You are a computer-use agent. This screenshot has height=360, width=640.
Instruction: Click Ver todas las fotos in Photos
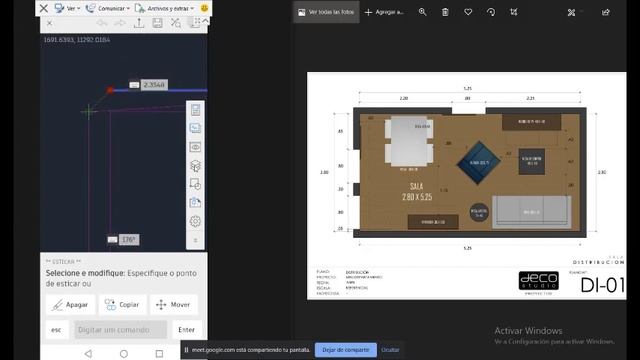(x=326, y=12)
